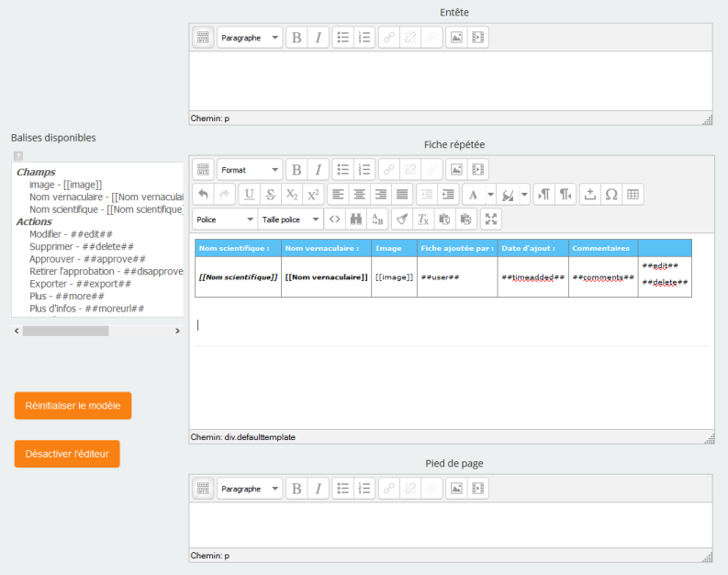Set right-to-left text direction
Image resolution: width=728 pixels, height=575 pixels.
pyautogui.click(x=566, y=194)
